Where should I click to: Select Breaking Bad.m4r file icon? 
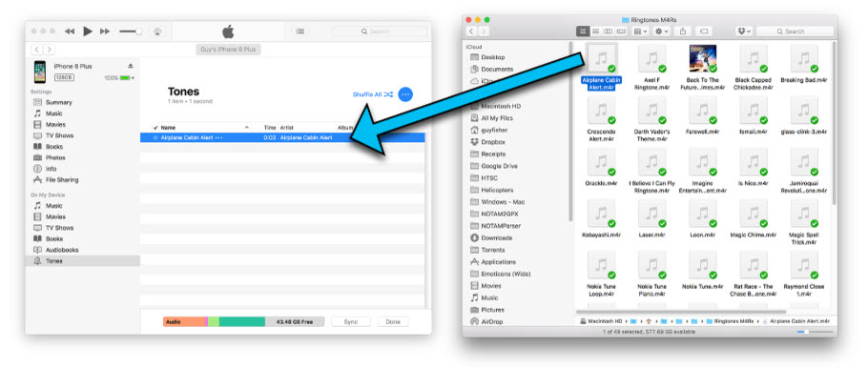click(x=804, y=59)
